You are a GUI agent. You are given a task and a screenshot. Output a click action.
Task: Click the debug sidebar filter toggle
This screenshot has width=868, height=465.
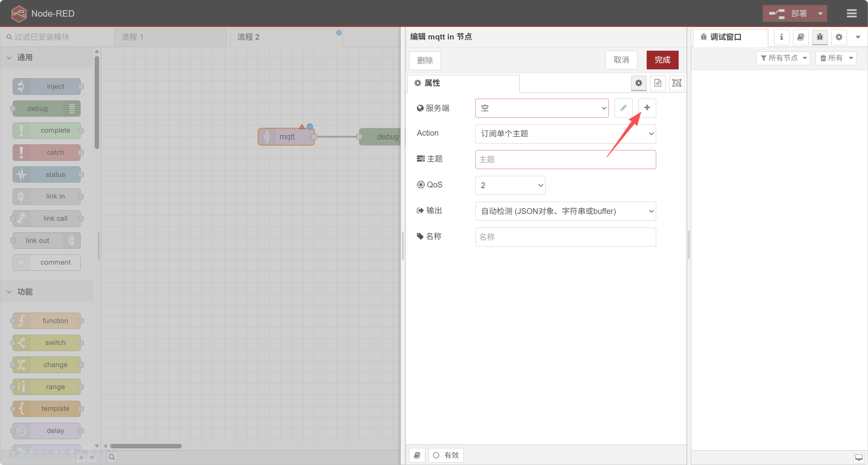point(782,58)
